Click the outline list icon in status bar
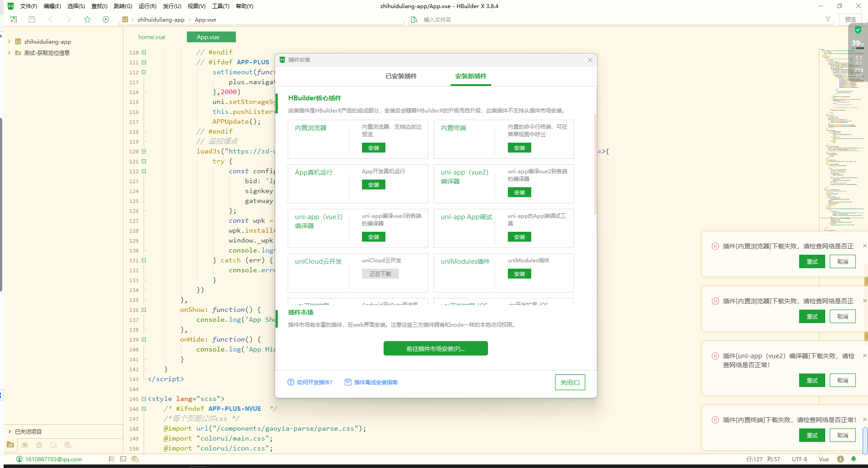The width and height of the screenshot is (868, 468). [112, 459]
